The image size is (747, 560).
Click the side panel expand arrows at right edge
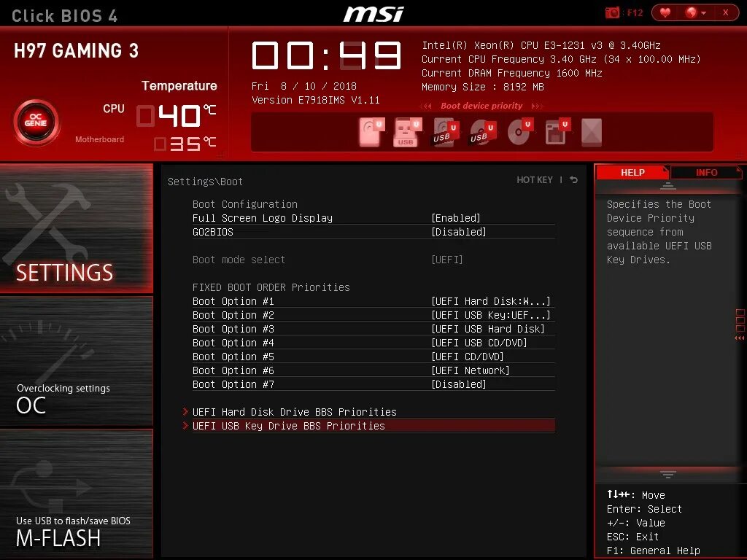click(740, 338)
